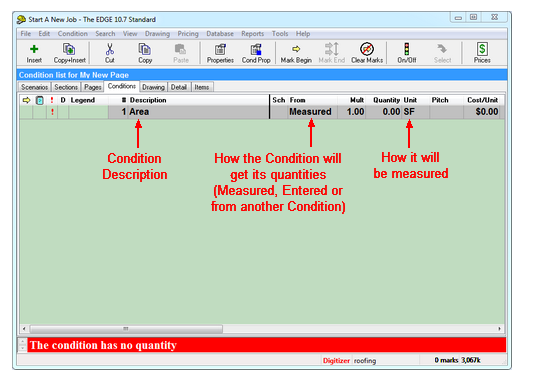Screen dimensions: 534x377
Task: Click the SF unit cell
Action: pyautogui.click(x=416, y=112)
